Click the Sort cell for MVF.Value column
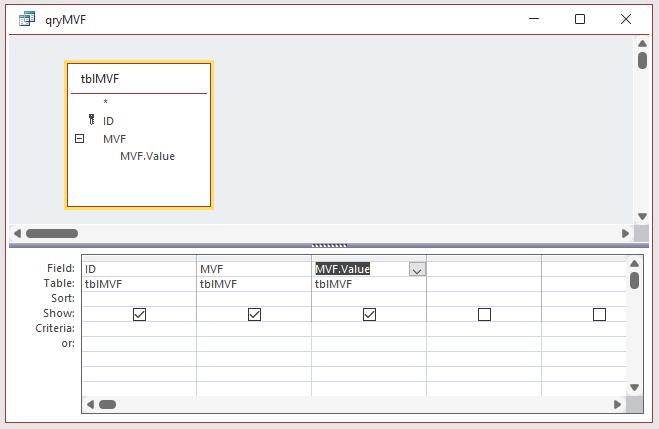The image size is (659, 429). (369, 299)
